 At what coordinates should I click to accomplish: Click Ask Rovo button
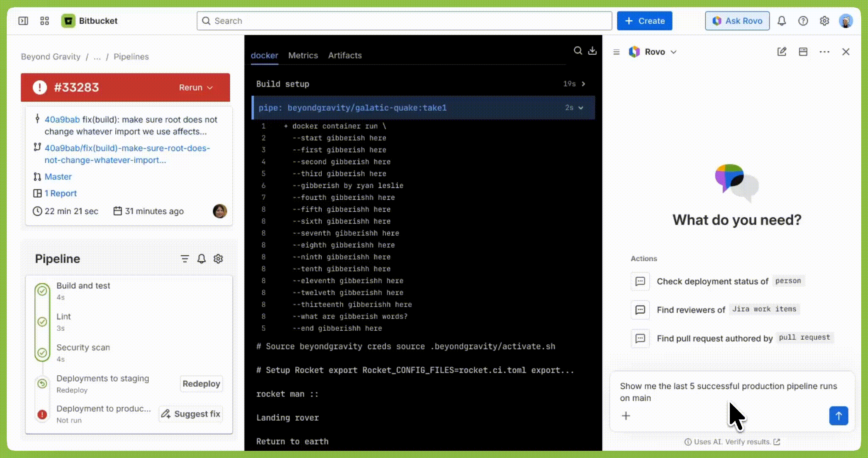pos(737,21)
